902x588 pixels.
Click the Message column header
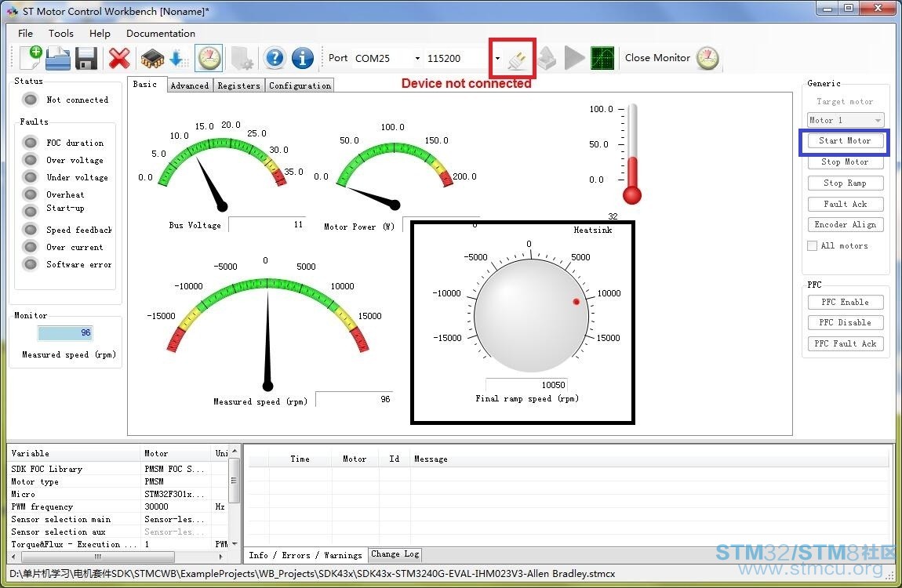click(x=650, y=459)
